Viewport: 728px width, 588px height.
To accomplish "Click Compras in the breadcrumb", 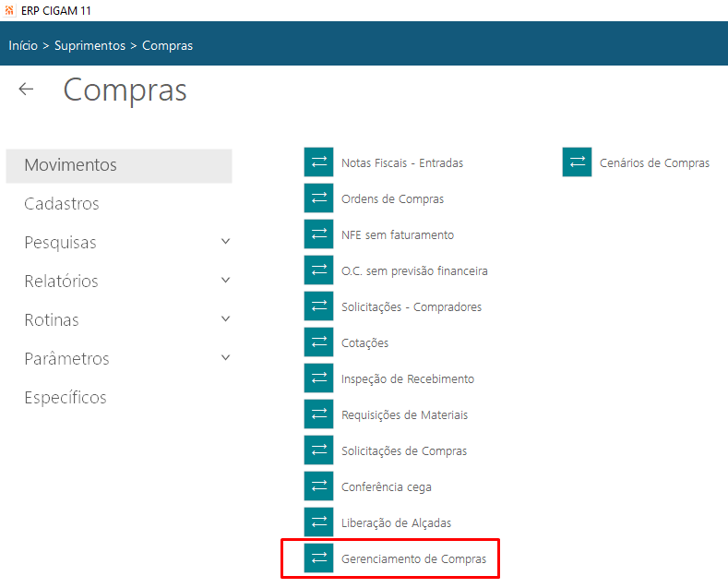I will point(167,46).
